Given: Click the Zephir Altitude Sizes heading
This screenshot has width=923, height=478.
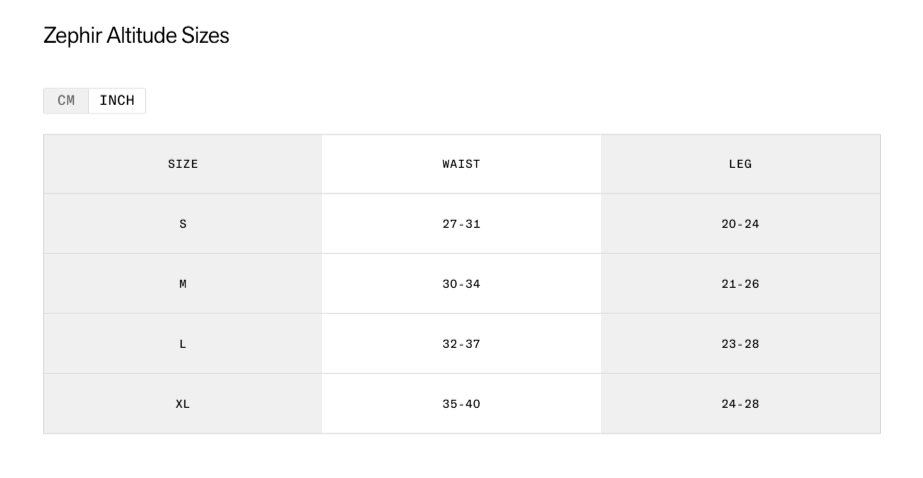Looking at the screenshot, I should pyautogui.click(x=137, y=36).
